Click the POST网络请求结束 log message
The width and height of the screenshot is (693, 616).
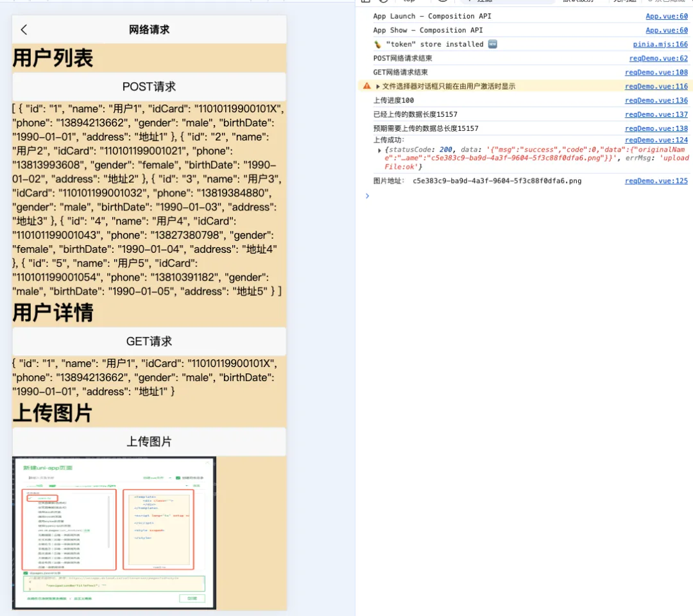[402, 58]
